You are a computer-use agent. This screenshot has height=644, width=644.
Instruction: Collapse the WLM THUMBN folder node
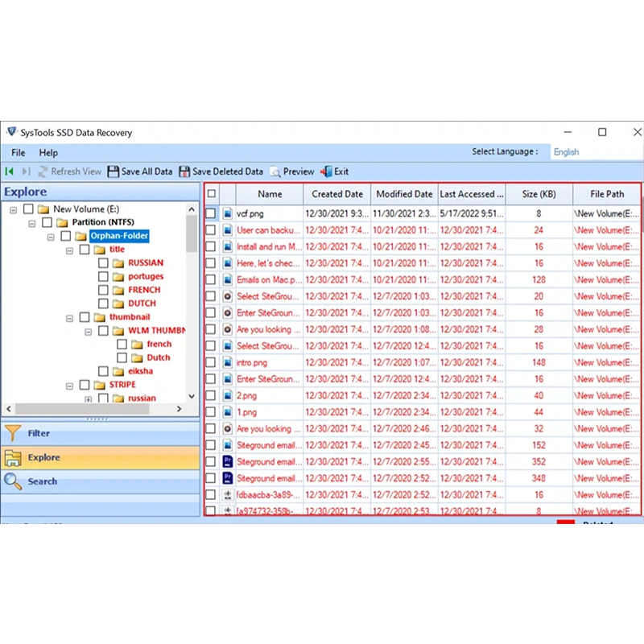coord(89,332)
